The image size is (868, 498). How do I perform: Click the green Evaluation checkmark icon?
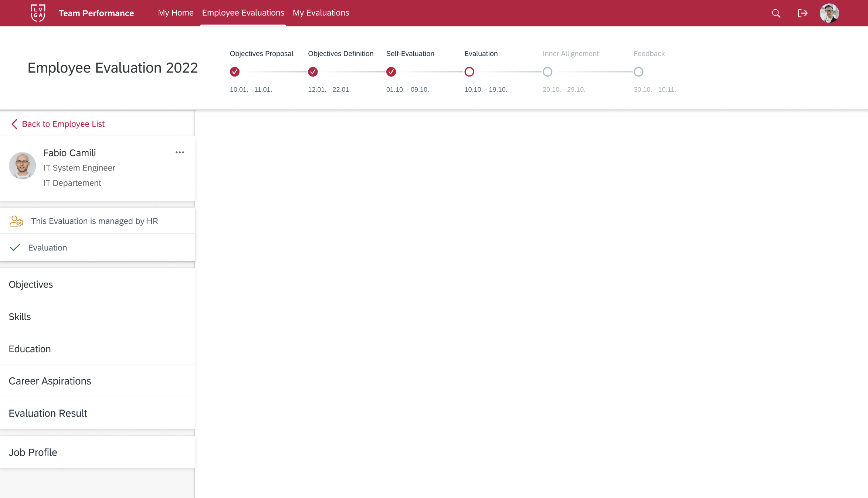(x=15, y=248)
